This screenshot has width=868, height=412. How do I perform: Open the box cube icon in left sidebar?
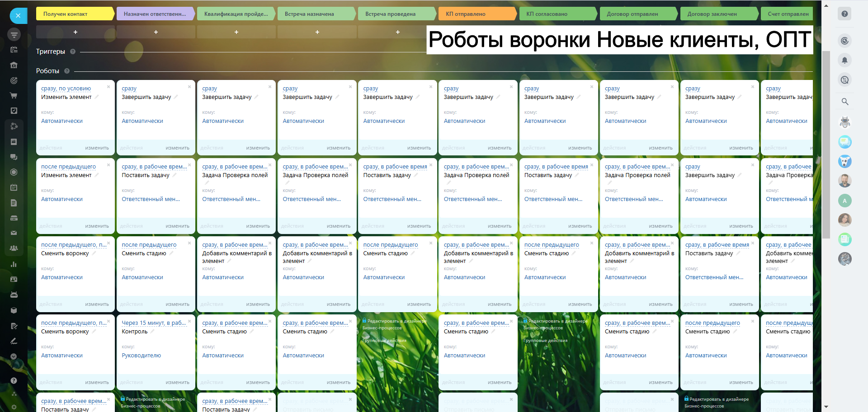[x=14, y=310]
